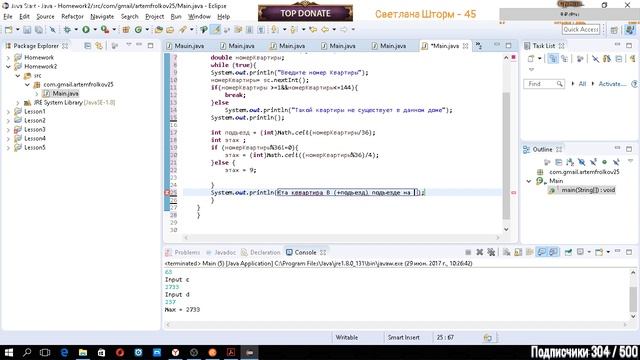Click the TOP DONATE banner

[305, 13]
